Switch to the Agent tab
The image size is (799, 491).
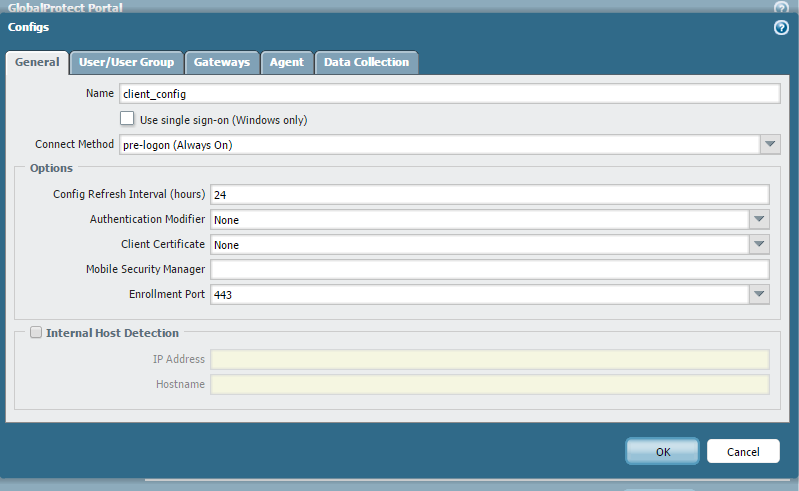[287, 63]
